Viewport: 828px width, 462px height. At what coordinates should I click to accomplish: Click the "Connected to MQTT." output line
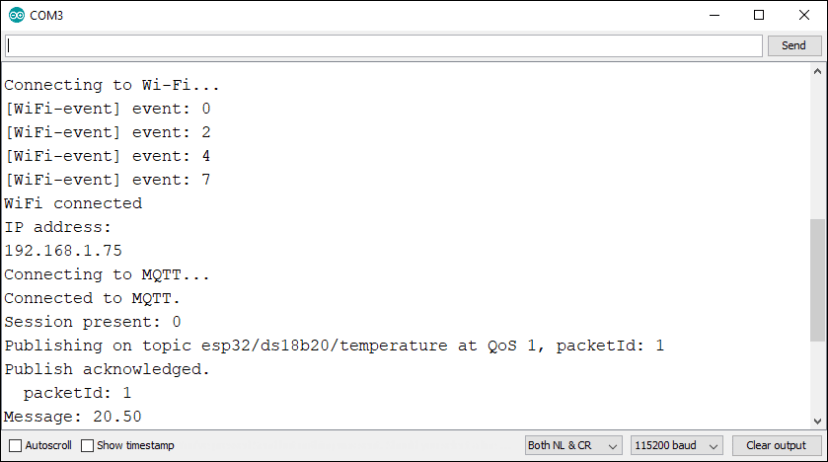click(92, 298)
